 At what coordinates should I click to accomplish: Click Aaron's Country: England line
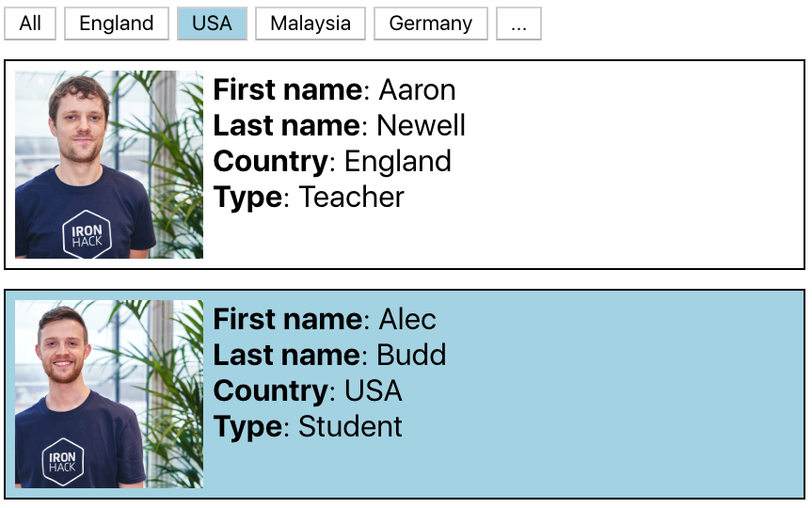[x=332, y=162]
